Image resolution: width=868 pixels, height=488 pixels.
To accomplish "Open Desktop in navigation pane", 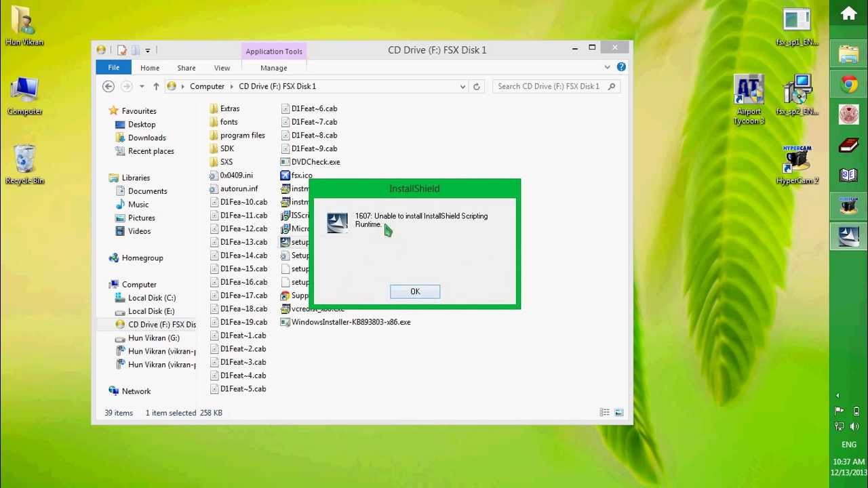I will click(x=142, y=125).
